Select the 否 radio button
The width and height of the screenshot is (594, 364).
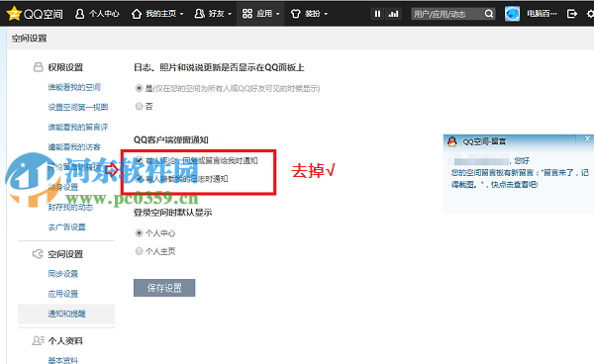tap(139, 106)
